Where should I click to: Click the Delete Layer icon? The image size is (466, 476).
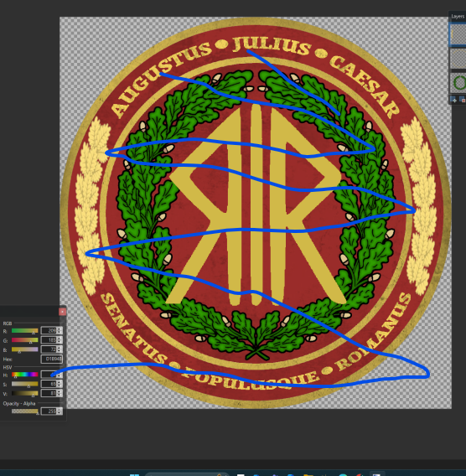tap(463, 100)
